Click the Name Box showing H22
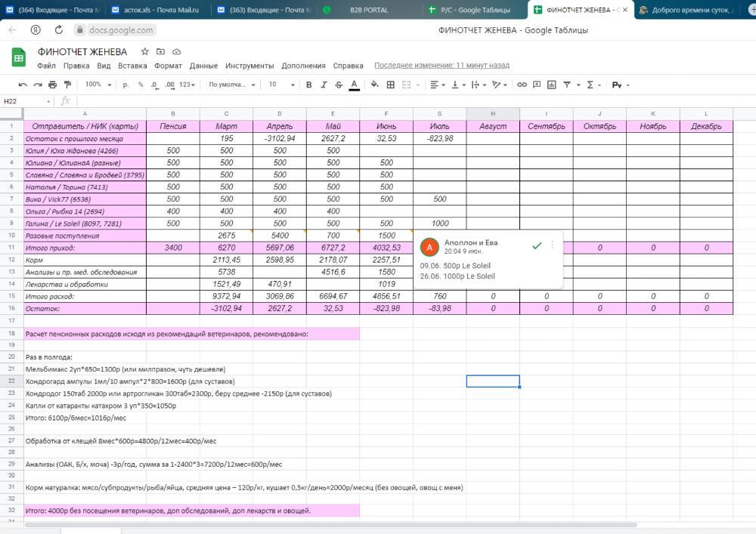Screen dimensions: 756x534 [x=27, y=101]
